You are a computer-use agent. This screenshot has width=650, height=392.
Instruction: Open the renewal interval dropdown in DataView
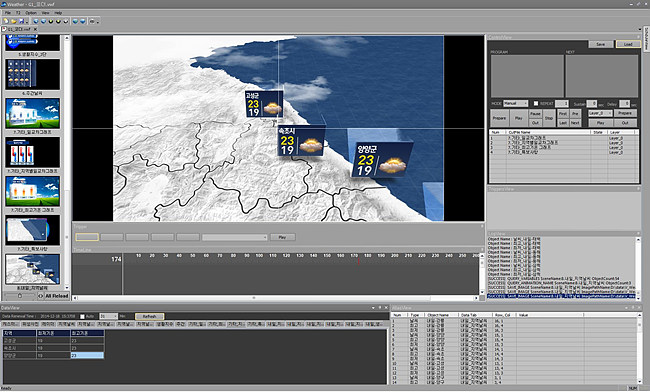pos(109,316)
